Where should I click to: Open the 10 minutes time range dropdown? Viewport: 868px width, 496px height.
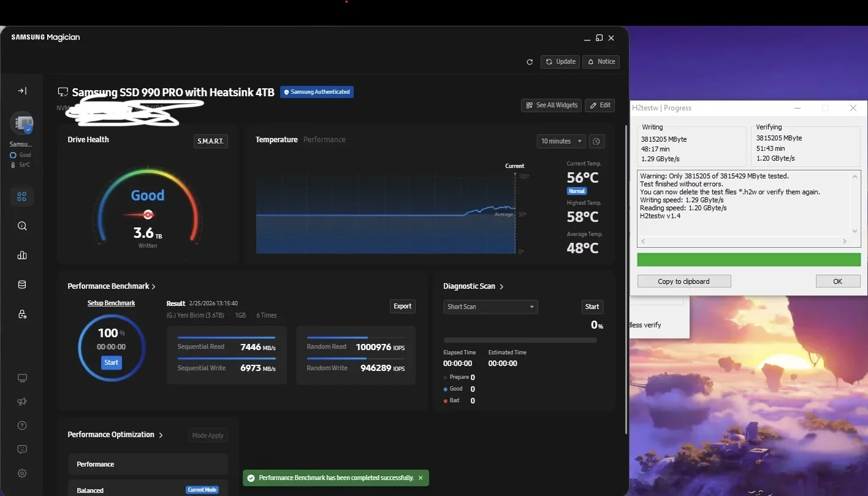coord(561,141)
